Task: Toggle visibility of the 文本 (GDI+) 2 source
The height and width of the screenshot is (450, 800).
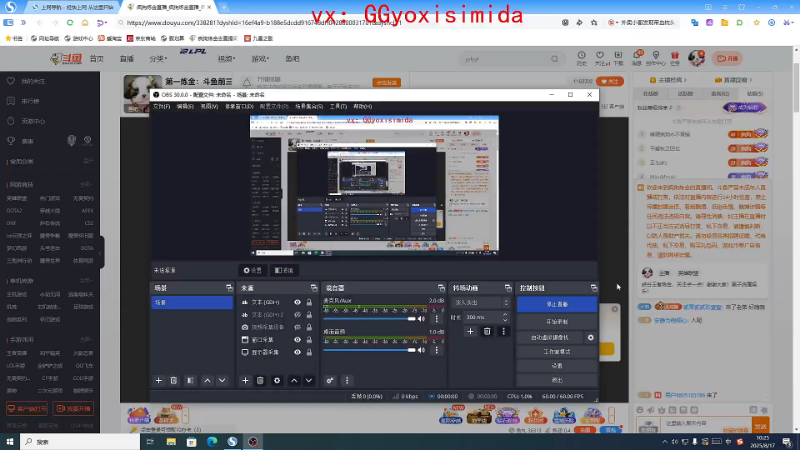Action: 297,315
